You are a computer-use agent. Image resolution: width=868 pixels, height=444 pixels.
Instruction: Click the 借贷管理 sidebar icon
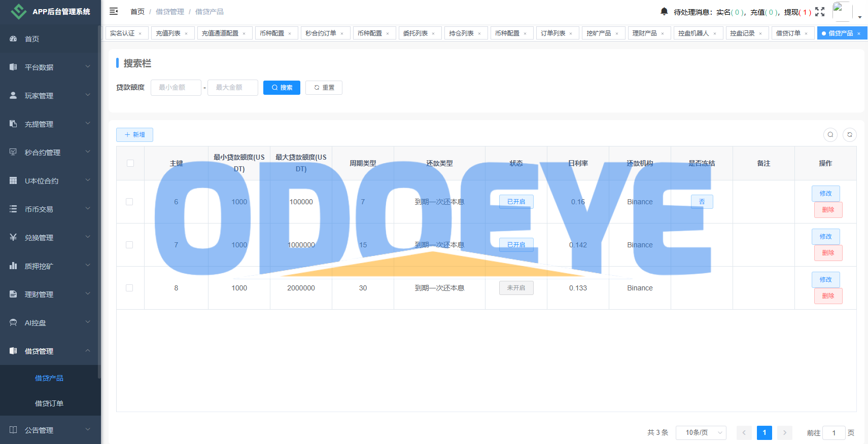(13, 351)
